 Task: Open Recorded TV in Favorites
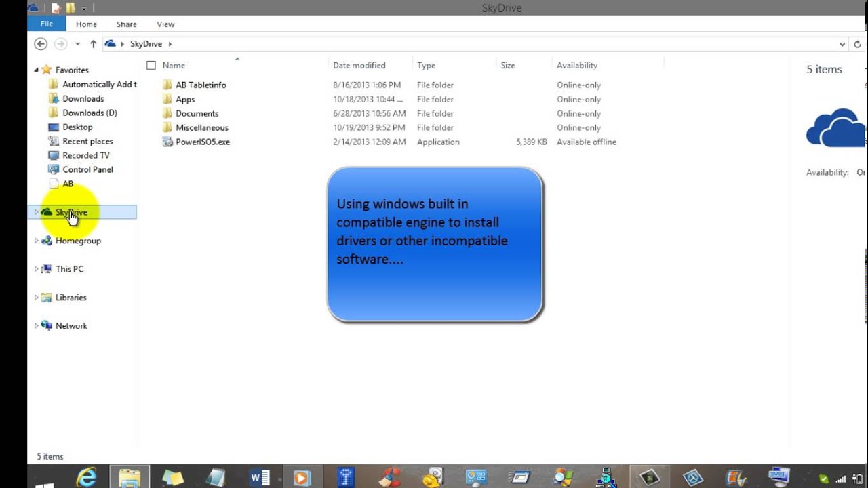click(85, 155)
